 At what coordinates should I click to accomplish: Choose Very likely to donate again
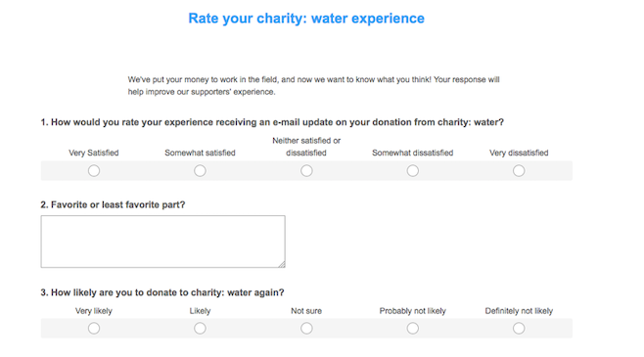click(94, 329)
